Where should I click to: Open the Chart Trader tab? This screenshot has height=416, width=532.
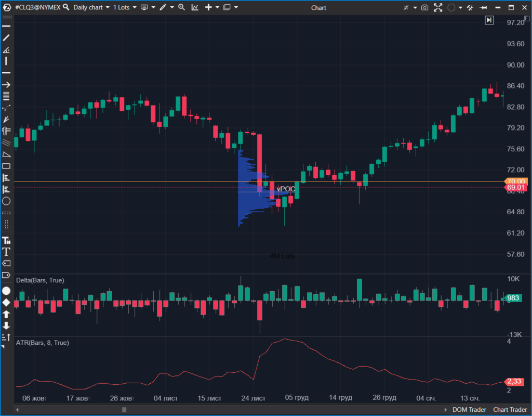(x=510, y=409)
